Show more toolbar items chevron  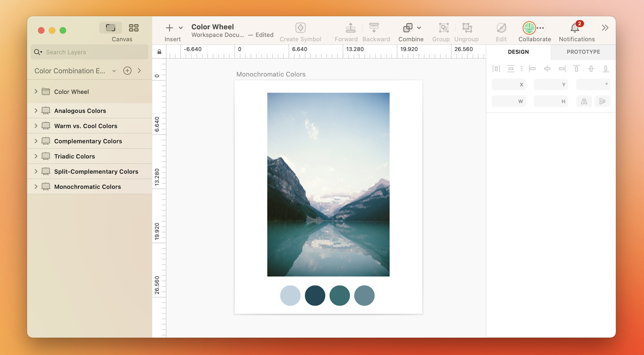pos(605,28)
